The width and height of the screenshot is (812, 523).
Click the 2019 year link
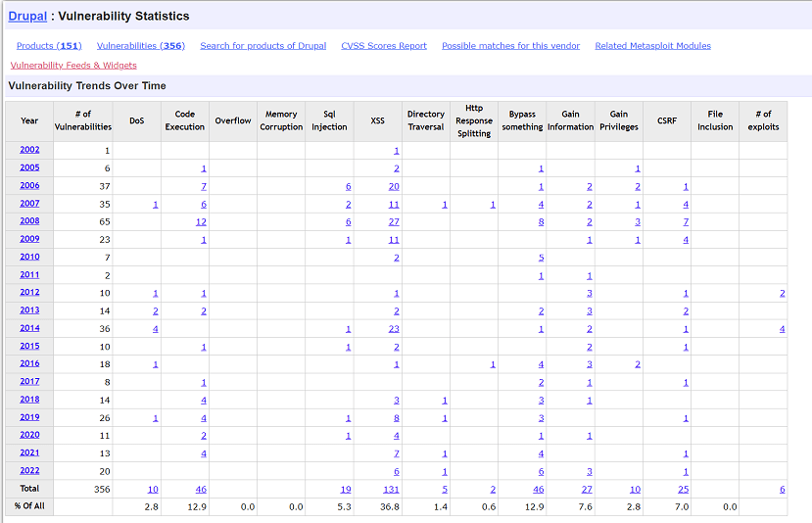29,417
